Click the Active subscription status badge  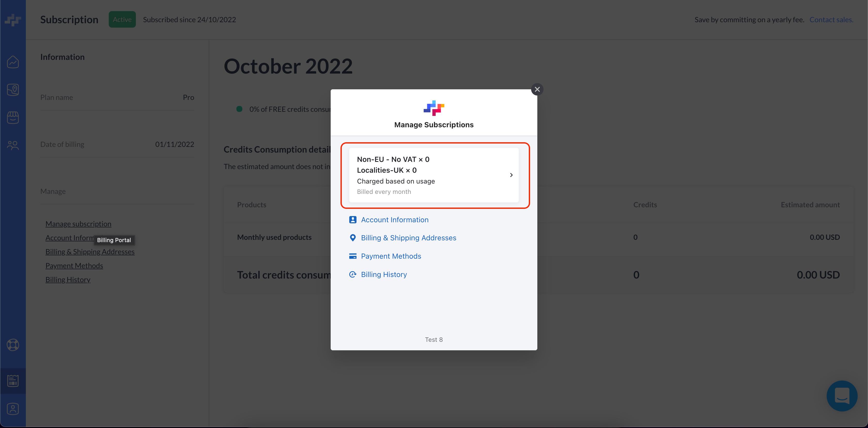122,20
